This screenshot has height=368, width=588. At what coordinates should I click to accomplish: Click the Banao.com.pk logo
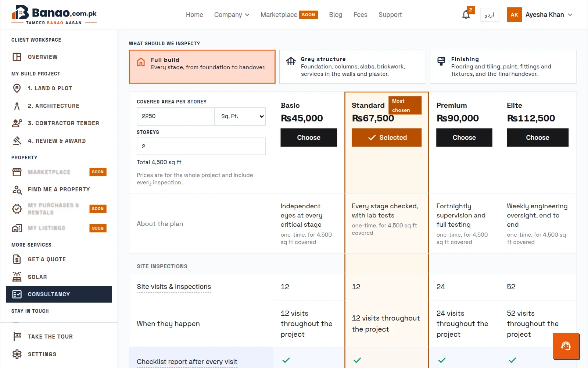pyautogui.click(x=54, y=15)
